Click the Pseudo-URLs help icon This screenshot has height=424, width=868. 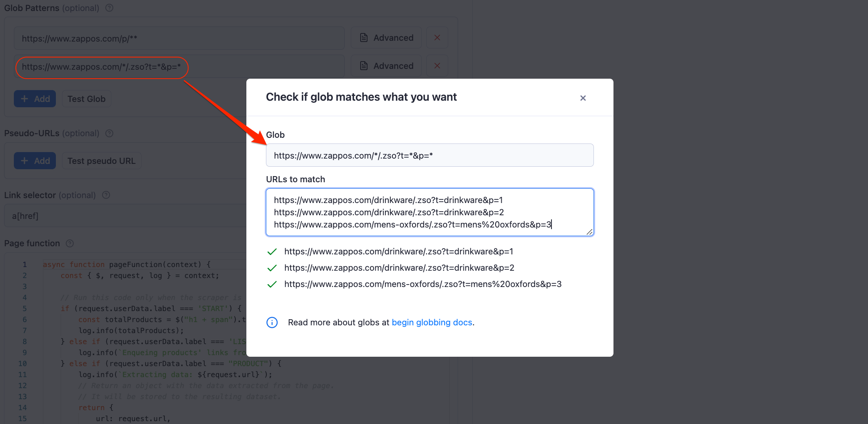(x=108, y=133)
